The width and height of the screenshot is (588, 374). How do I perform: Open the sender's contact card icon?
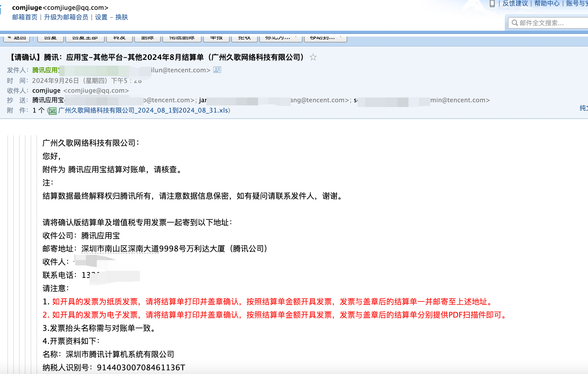pyautogui.click(x=217, y=70)
